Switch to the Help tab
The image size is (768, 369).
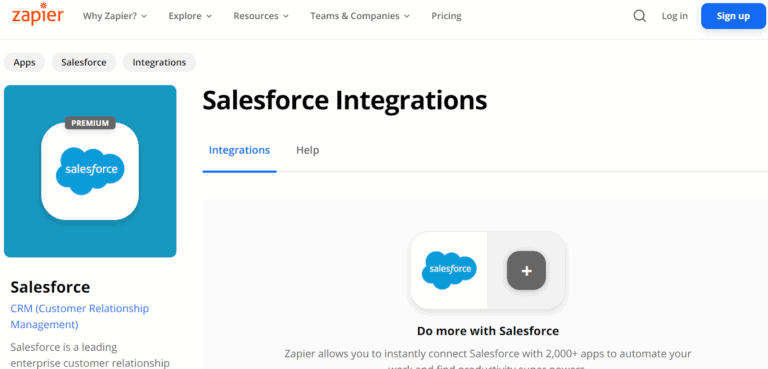[308, 150]
